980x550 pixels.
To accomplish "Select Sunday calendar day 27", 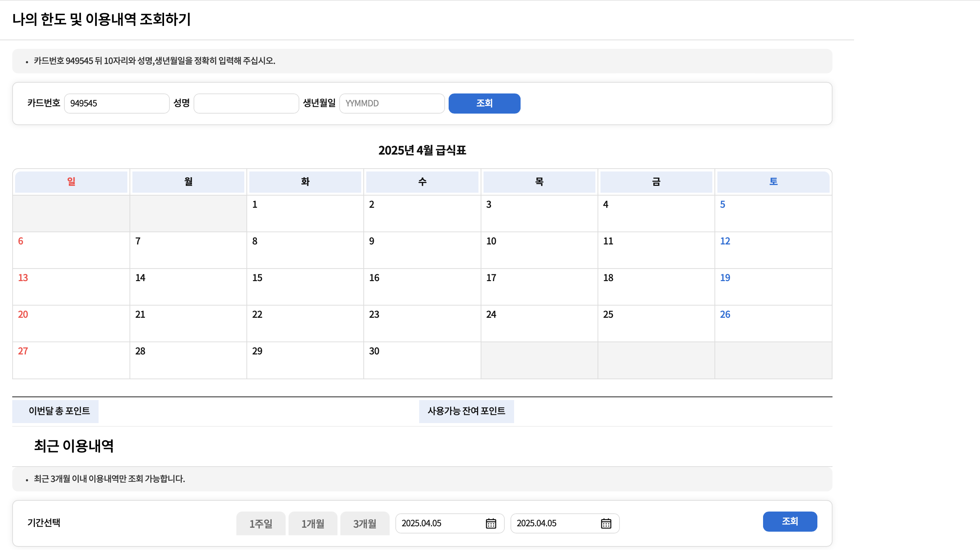I will [x=71, y=360].
